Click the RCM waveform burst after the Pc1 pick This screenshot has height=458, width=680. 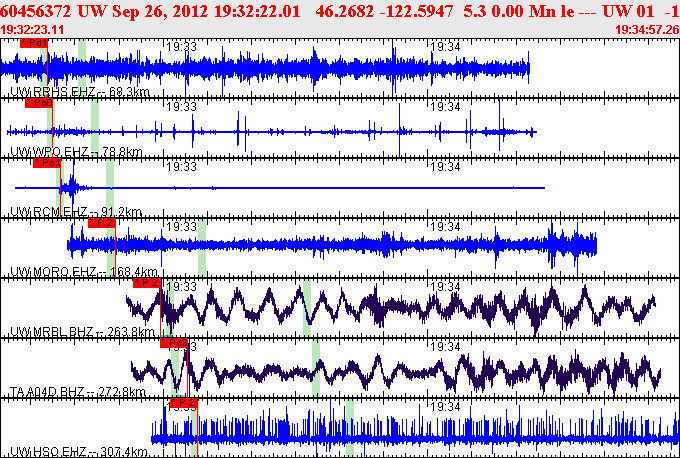pos(72,187)
